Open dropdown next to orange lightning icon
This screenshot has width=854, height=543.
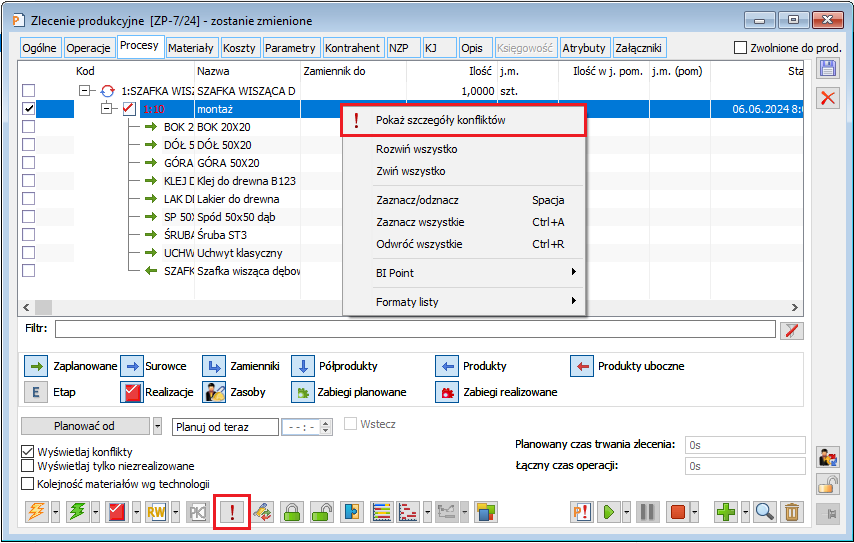coord(56,512)
